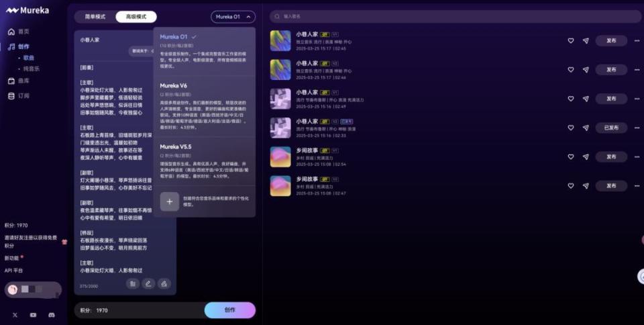Choose Mureka V6 from the model list
This screenshot has width=644, height=325.
[174, 85]
